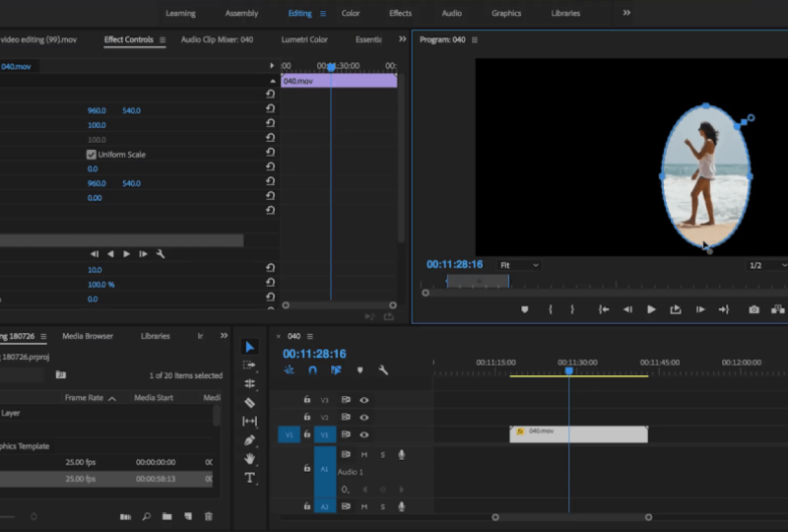
Task: Click the Program monitor timecode field
Action: [455, 264]
